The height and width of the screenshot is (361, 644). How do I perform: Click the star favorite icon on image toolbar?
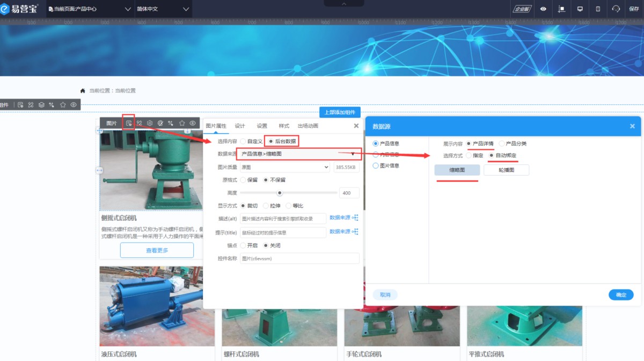click(182, 123)
